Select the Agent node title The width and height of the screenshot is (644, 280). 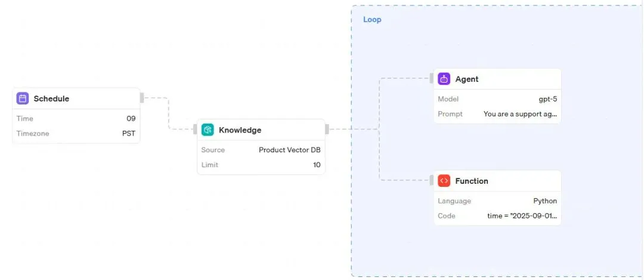pyautogui.click(x=467, y=79)
